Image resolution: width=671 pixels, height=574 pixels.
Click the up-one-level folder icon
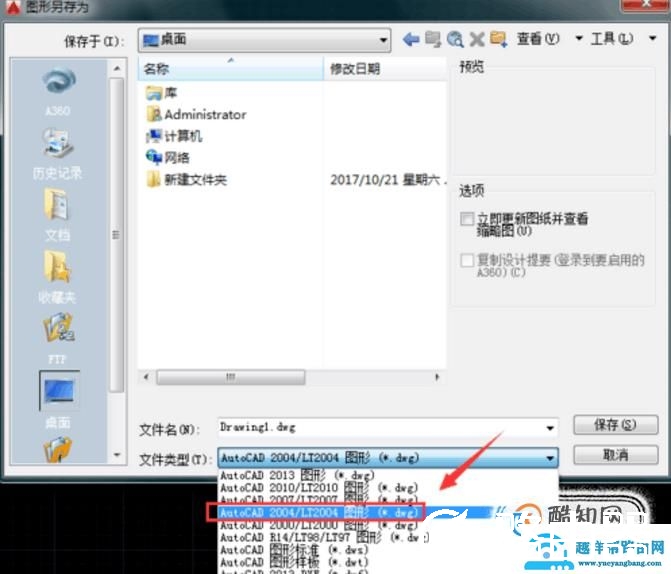(433, 39)
